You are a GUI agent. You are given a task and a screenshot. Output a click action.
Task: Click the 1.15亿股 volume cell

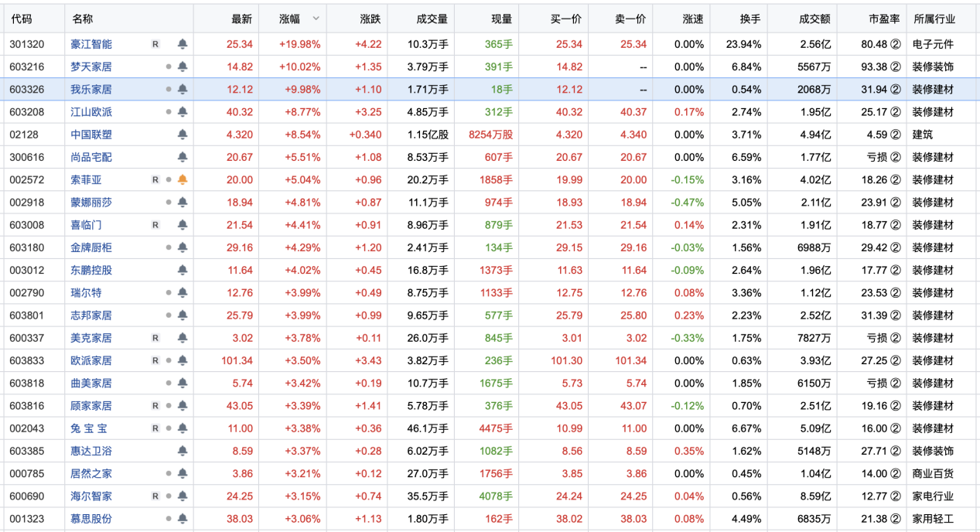coord(428,135)
